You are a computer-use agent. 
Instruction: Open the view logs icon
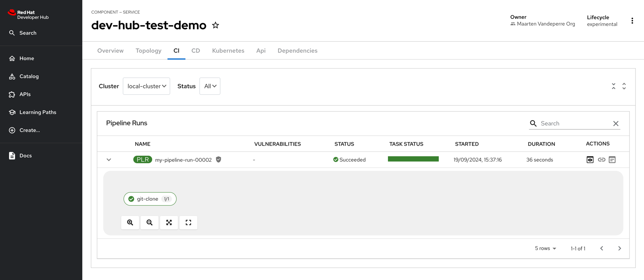tap(612, 160)
